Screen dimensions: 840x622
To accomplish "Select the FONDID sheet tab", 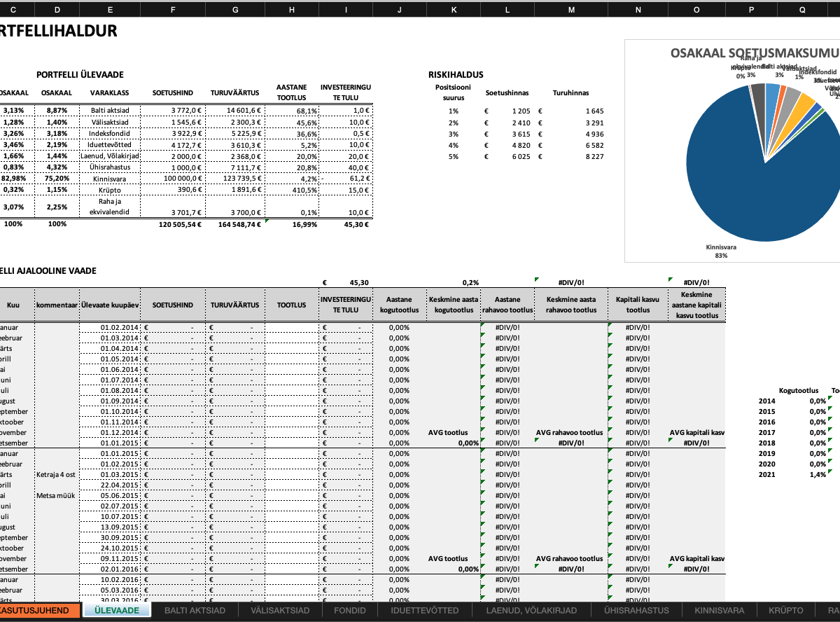I will [349, 610].
